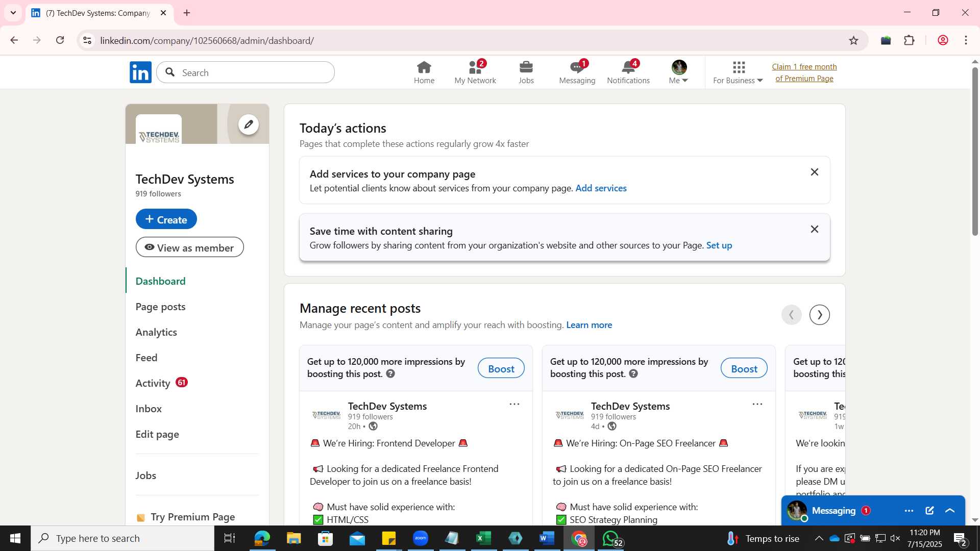
Task: Click the browser address bar URL
Action: coord(207,40)
